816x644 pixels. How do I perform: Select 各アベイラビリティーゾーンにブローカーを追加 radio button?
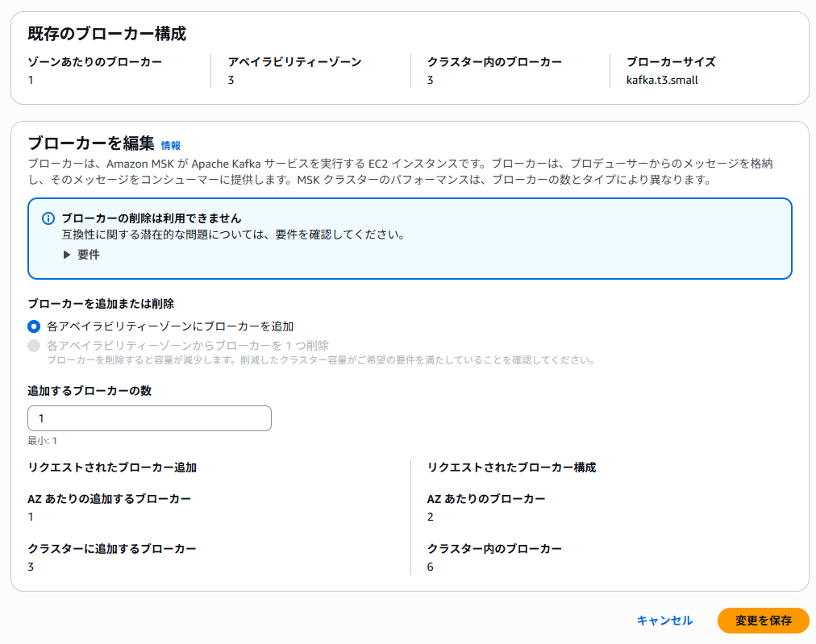(34, 326)
